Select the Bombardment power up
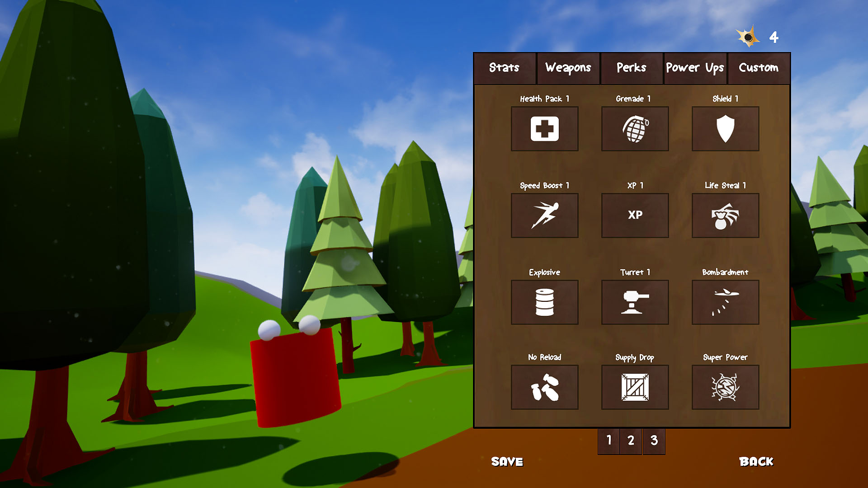Image resolution: width=868 pixels, height=488 pixels. coord(725,302)
